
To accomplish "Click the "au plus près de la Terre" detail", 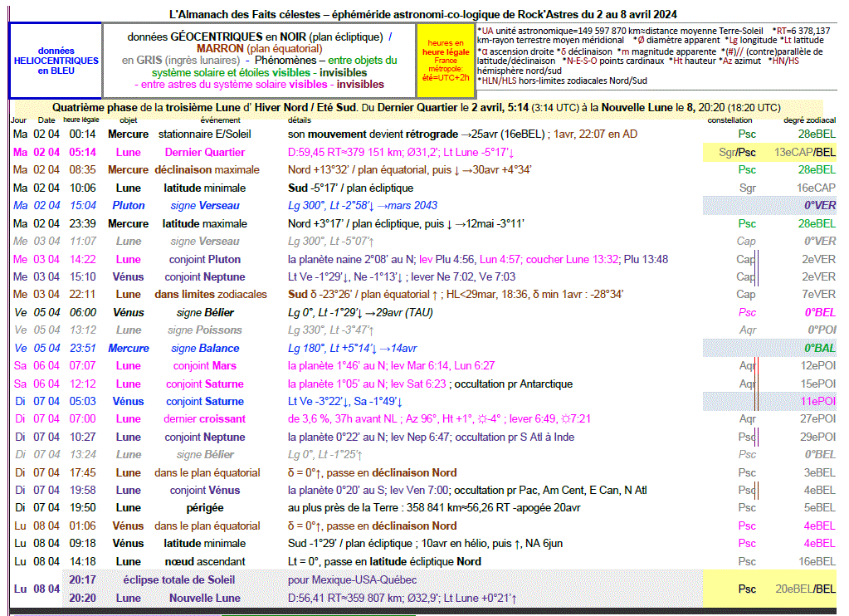I will point(345,507).
